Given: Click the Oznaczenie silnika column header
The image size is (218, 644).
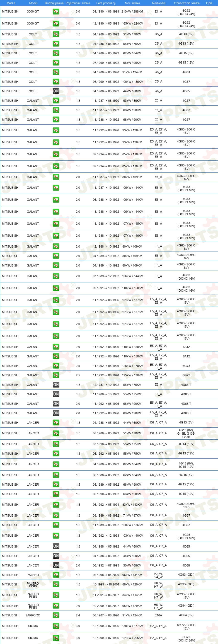Looking at the screenshot, I should coord(186,3).
